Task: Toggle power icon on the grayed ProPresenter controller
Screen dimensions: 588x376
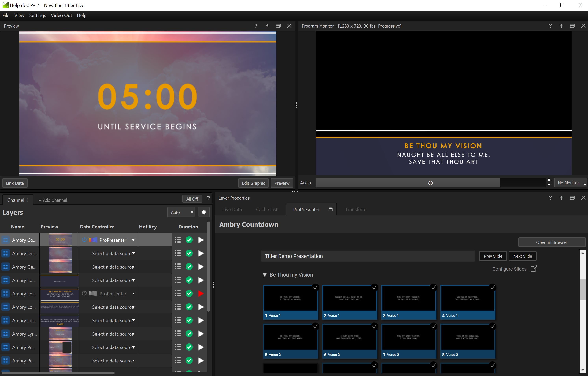Action: click(84, 293)
